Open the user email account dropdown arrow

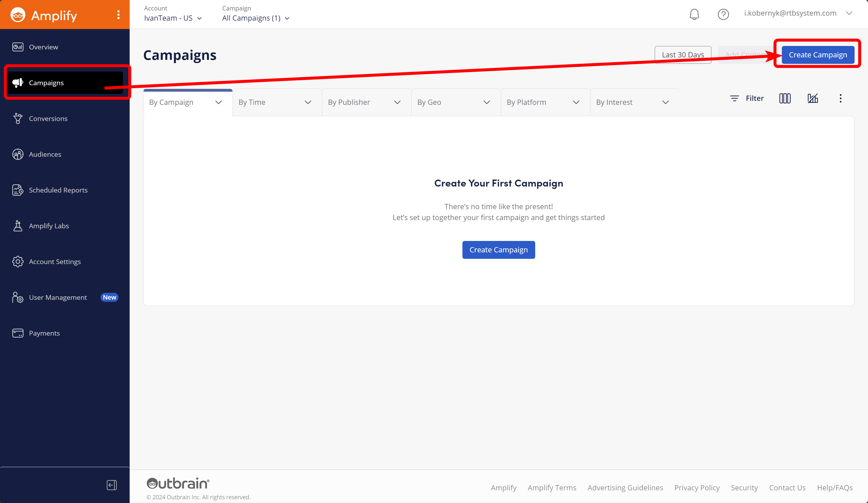click(x=849, y=13)
